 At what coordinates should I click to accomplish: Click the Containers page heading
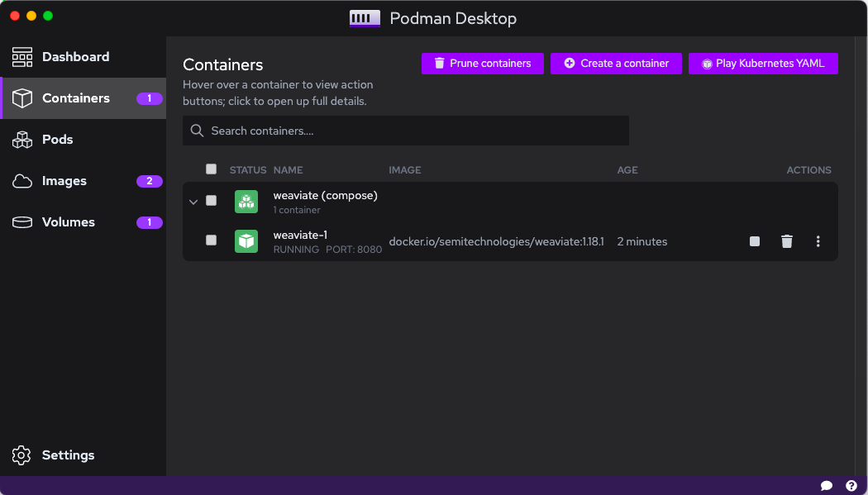223,64
